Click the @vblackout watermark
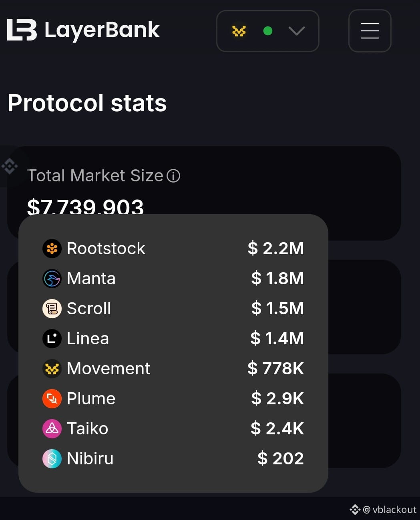This screenshot has height=520, width=420. 384,510
